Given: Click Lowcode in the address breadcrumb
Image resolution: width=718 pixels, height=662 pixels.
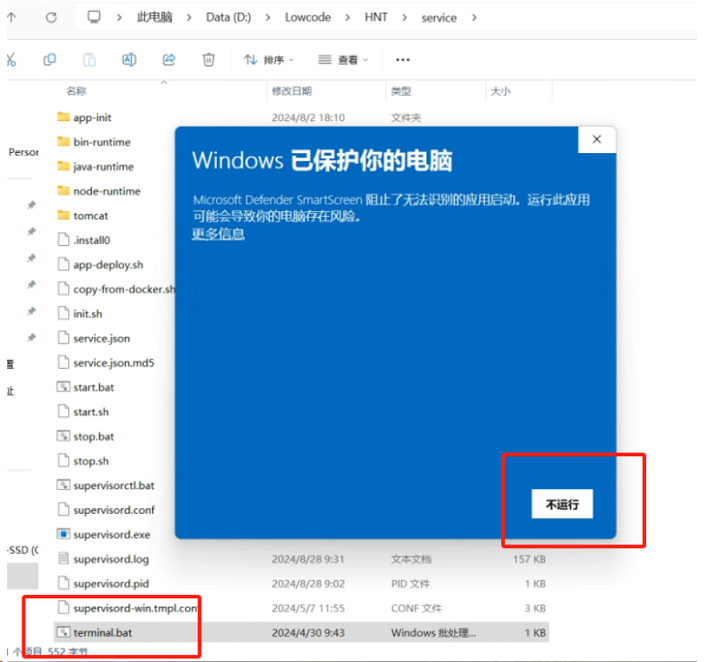Looking at the screenshot, I should point(307,18).
